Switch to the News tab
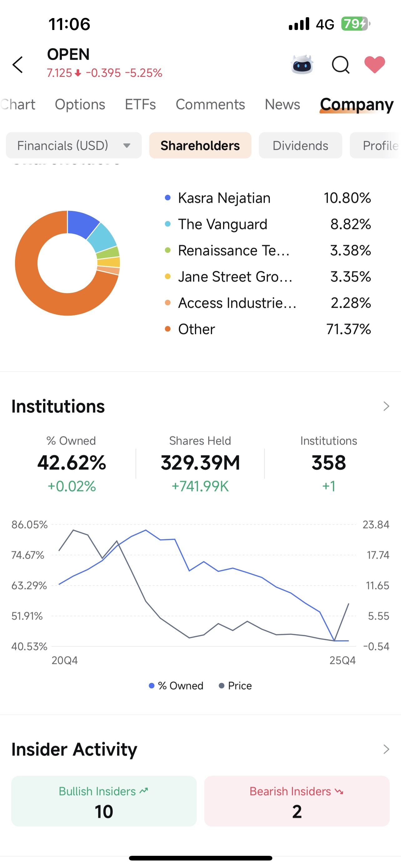This screenshot has width=401, height=868. pyautogui.click(x=282, y=104)
